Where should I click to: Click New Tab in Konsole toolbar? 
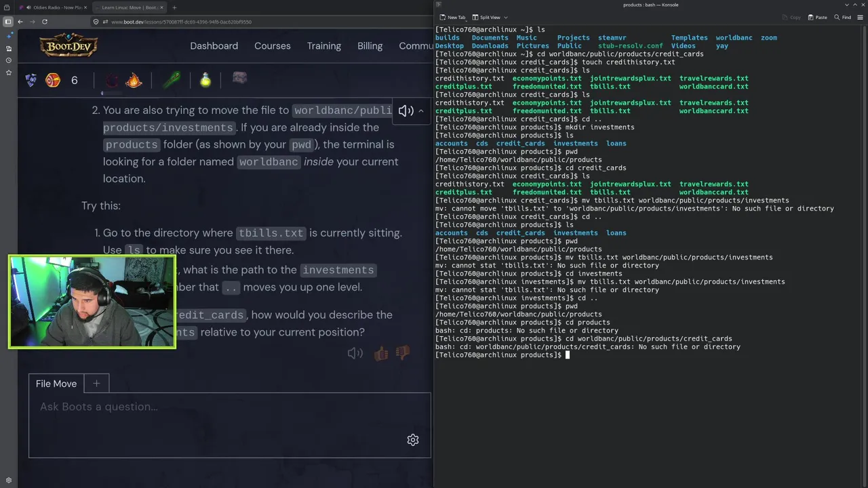[x=452, y=17]
